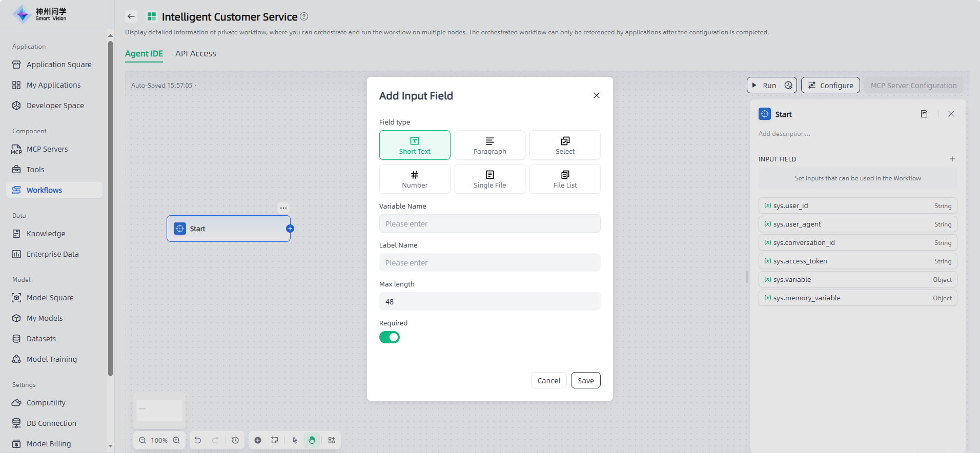
Task: Click the Variable Name input box
Action: coord(489,224)
